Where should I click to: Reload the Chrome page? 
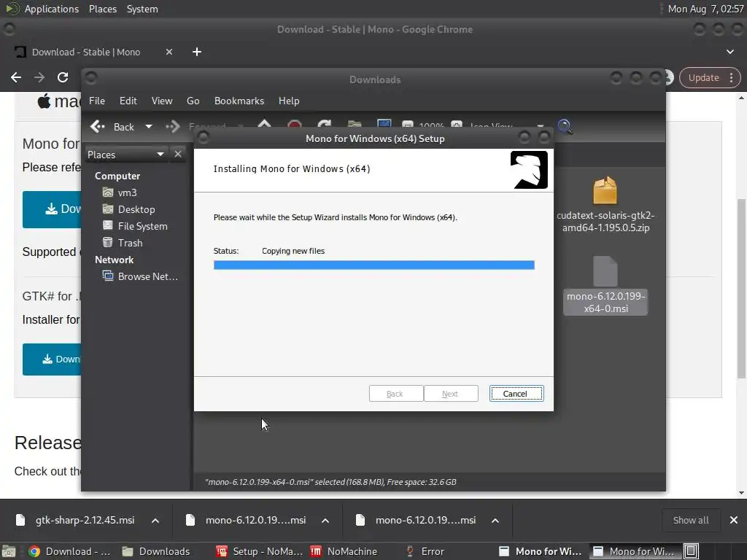(x=63, y=77)
